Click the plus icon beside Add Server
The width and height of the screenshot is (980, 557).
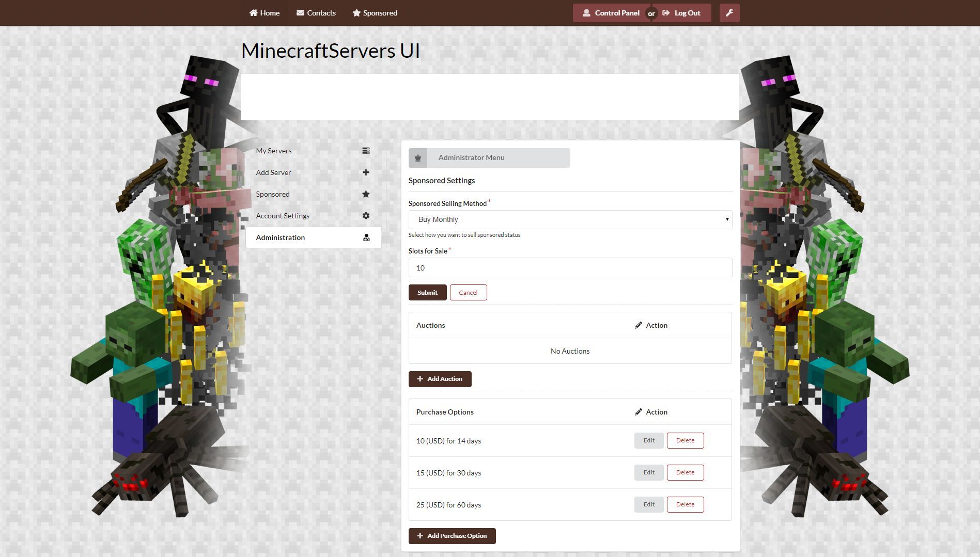[x=366, y=172]
